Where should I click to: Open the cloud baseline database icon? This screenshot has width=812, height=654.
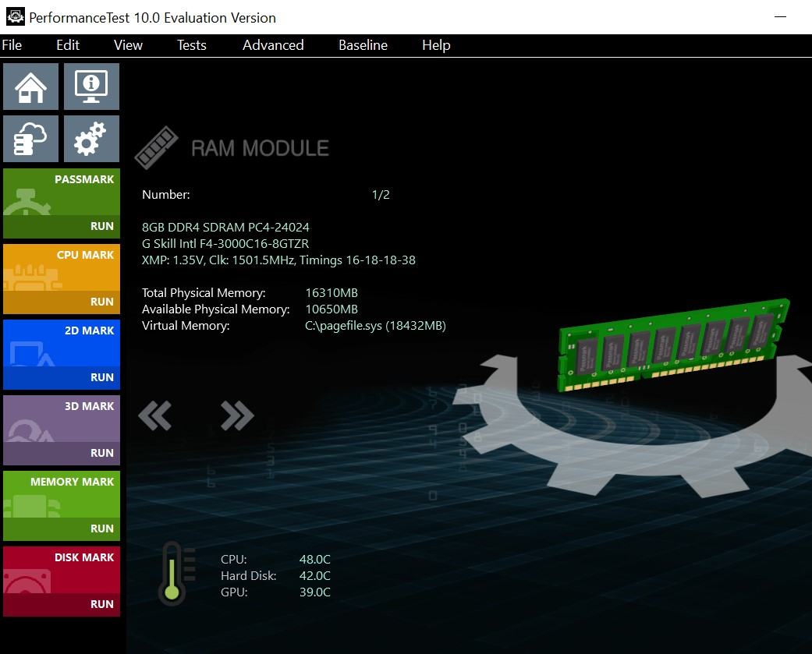click(x=30, y=139)
